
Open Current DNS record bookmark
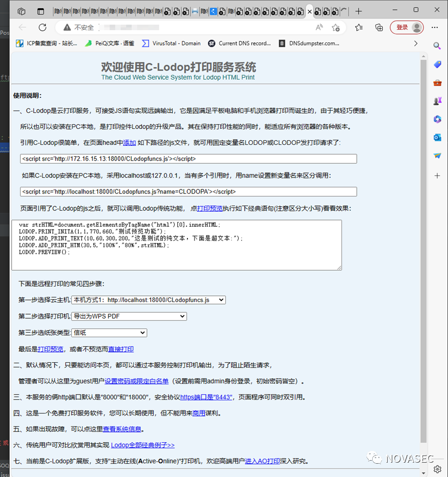coord(239,44)
